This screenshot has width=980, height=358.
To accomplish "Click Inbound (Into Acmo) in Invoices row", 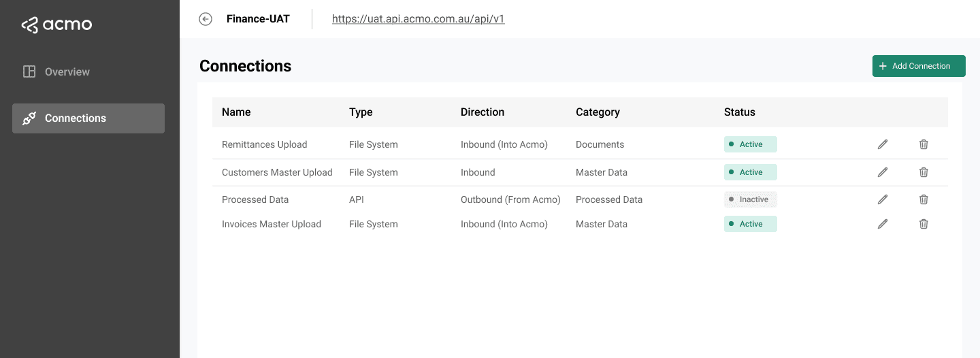I will click(x=504, y=224).
